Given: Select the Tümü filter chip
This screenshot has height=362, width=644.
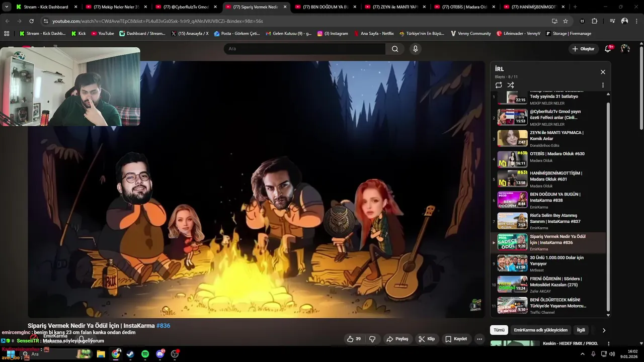Looking at the screenshot, I should [x=499, y=330].
